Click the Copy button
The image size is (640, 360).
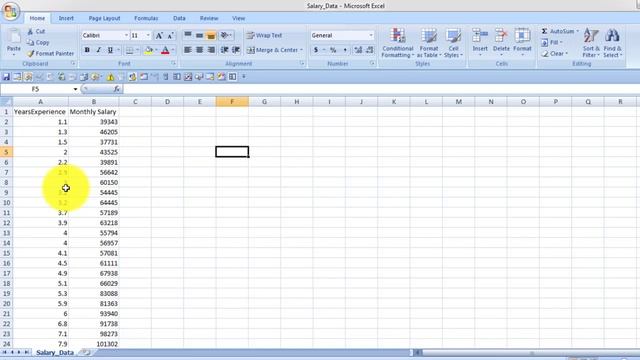point(38,42)
